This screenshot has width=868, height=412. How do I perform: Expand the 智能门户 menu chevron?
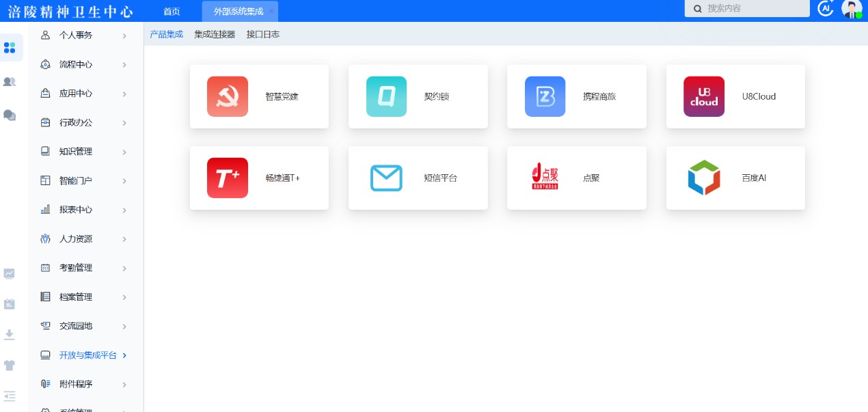pyautogui.click(x=124, y=181)
